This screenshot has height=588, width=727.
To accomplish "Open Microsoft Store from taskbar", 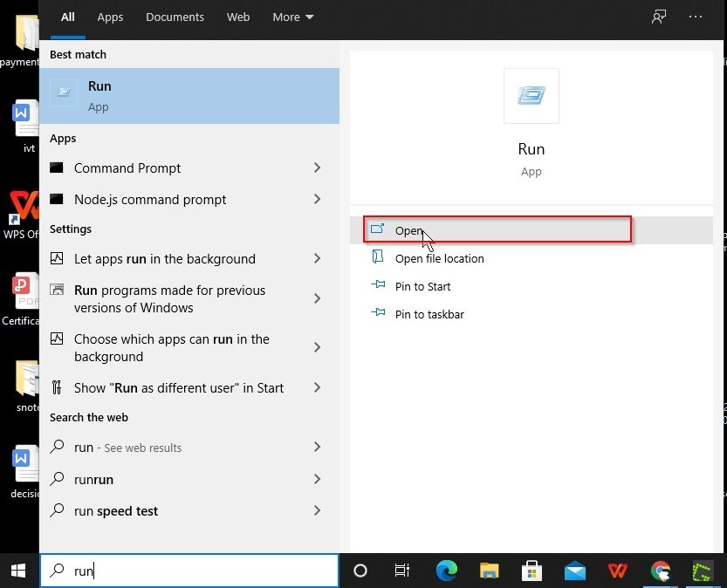I will [532, 571].
